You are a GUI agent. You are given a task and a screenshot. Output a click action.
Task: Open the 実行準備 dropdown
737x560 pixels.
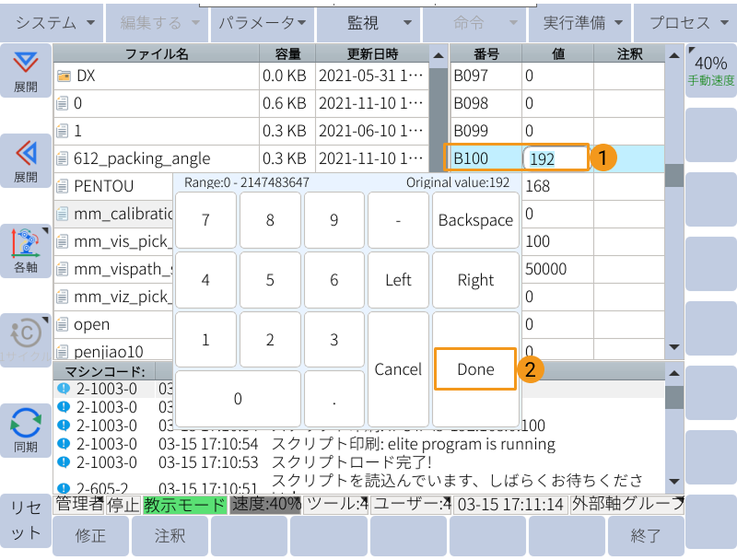pos(579,22)
